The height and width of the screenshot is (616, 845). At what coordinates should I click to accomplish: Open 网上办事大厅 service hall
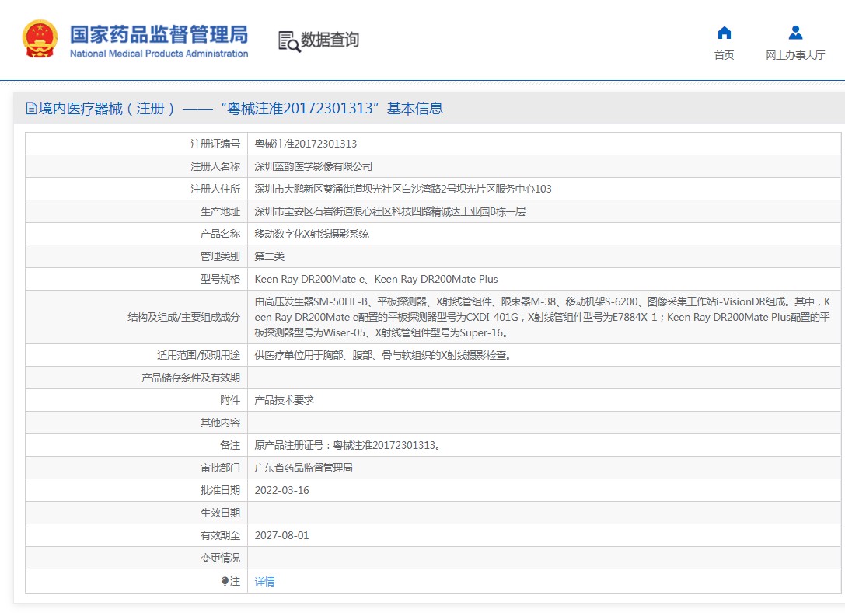795,55
